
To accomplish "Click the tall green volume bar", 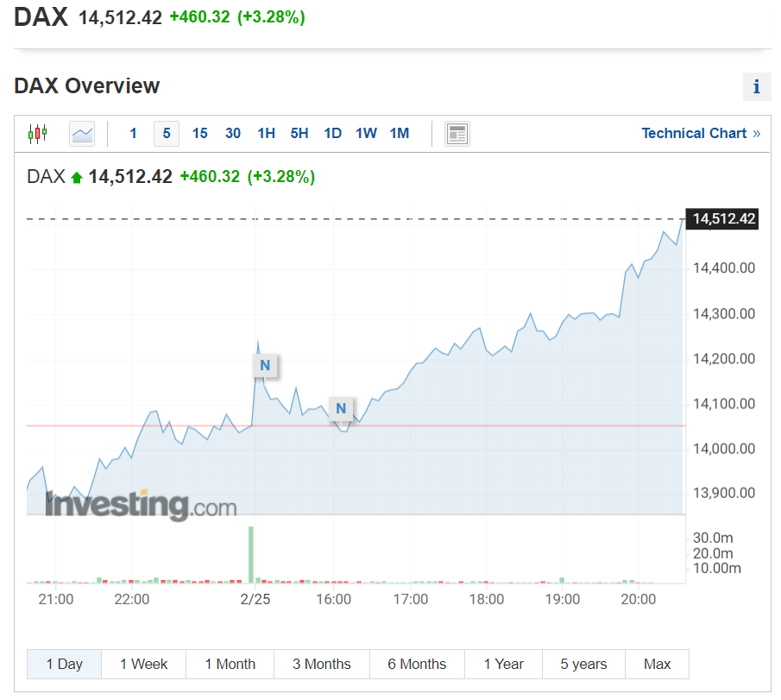I will pos(251,554).
